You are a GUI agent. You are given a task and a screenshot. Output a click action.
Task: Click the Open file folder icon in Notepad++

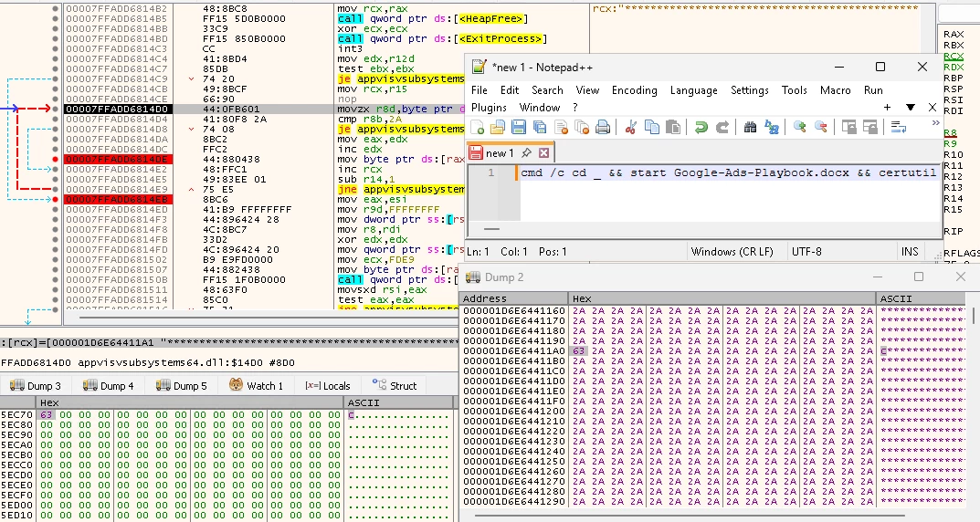tap(498, 128)
